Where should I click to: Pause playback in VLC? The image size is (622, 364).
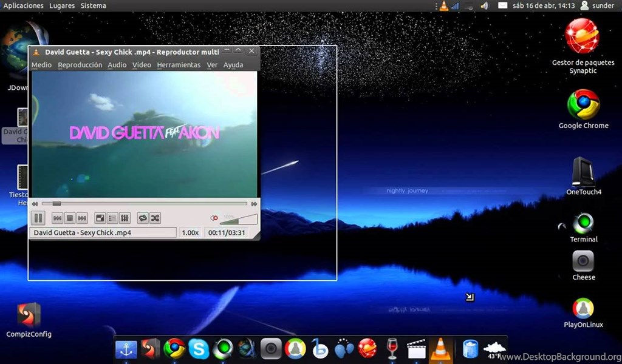pyautogui.click(x=38, y=218)
